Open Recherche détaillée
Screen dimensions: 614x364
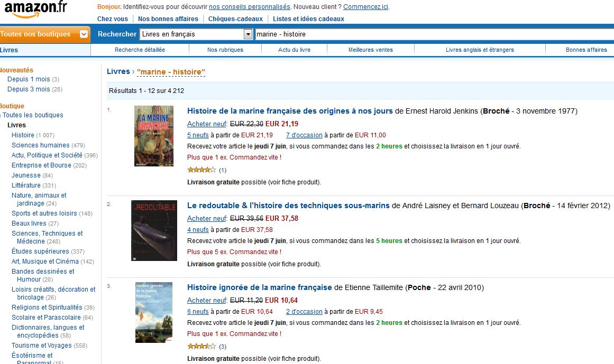tap(140, 50)
